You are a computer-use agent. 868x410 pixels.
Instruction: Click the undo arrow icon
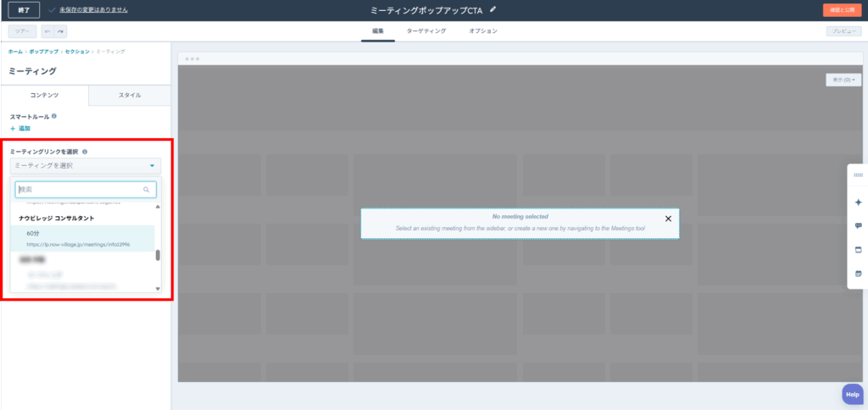(47, 31)
